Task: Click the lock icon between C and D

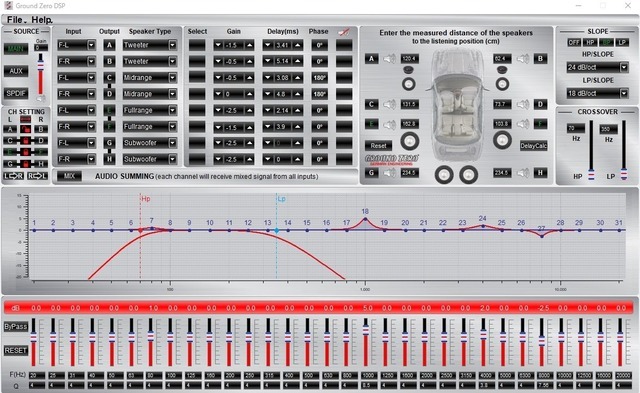Action: coord(26,141)
